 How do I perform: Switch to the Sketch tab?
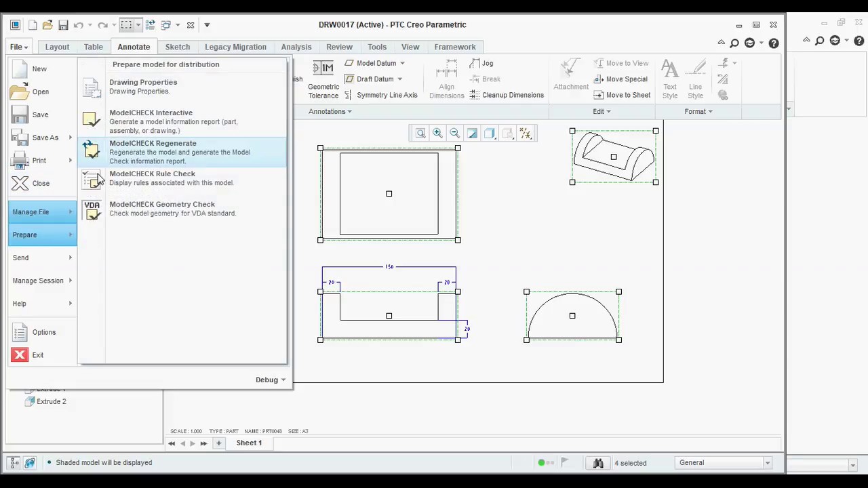tap(178, 47)
